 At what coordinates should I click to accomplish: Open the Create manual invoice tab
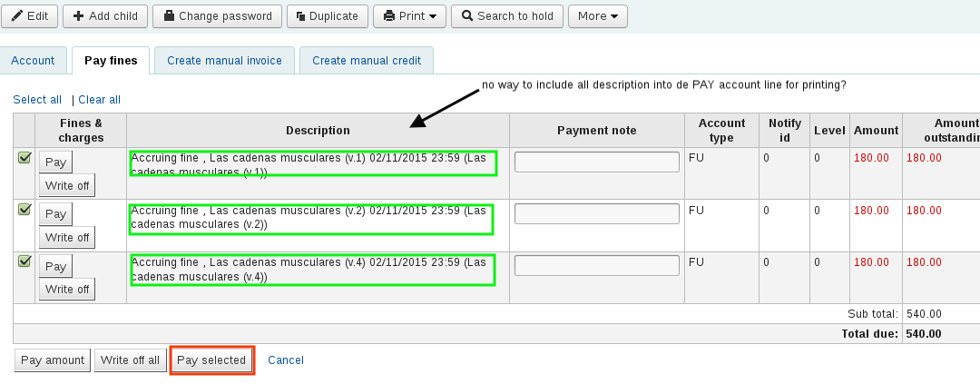[224, 61]
